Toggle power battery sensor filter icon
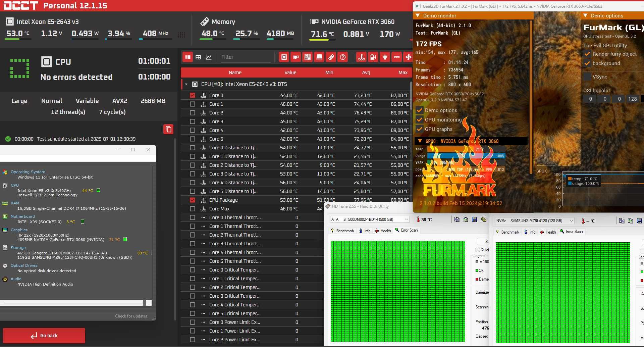The width and height of the screenshot is (644, 347). (373, 57)
